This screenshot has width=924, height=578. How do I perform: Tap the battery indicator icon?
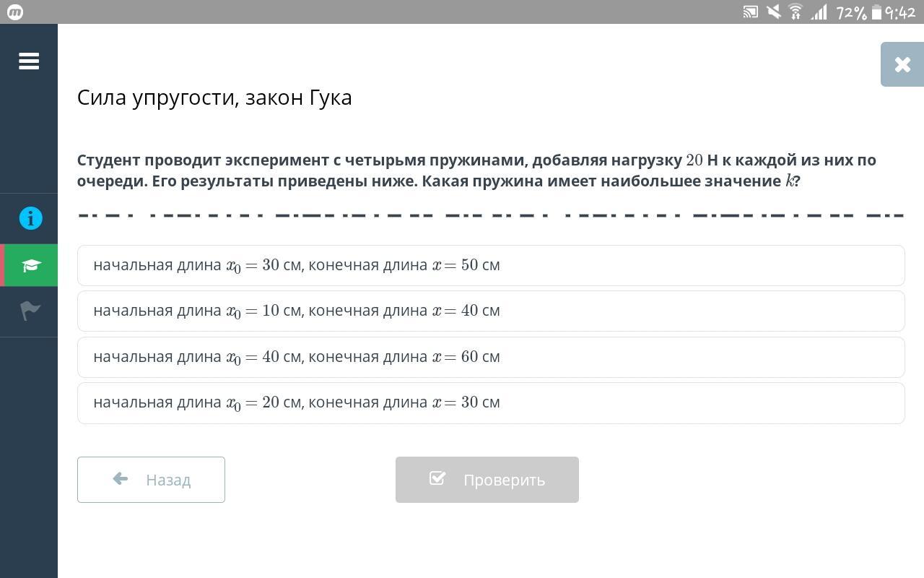click(876, 12)
